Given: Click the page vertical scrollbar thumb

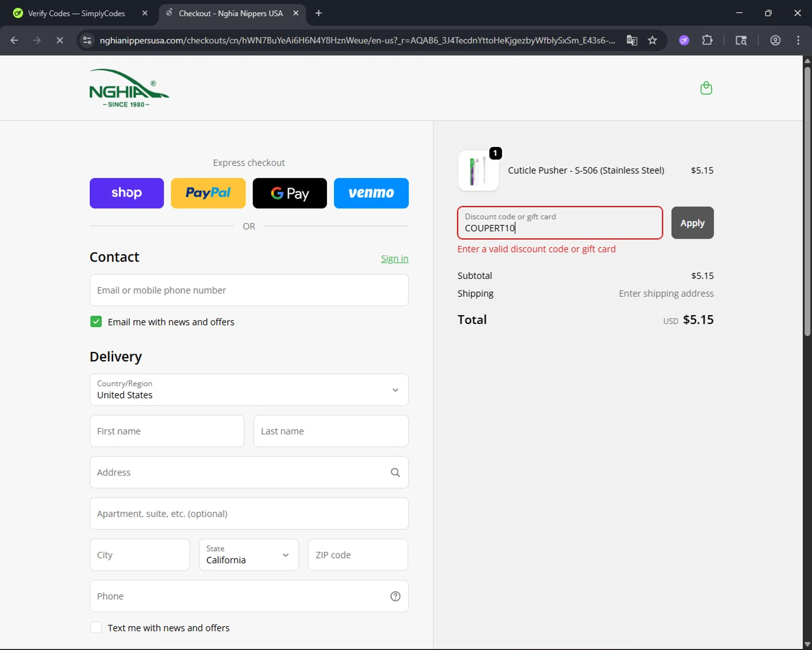Looking at the screenshot, I should (x=807, y=200).
